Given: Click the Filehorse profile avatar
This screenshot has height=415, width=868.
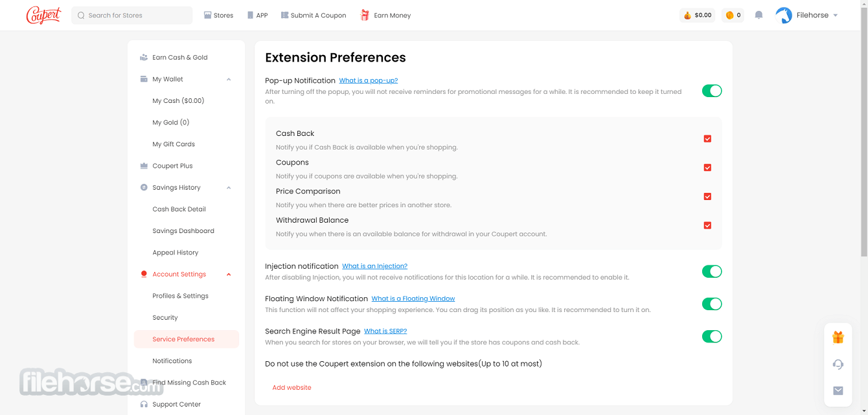Looking at the screenshot, I should pyautogui.click(x=784, y=15).
